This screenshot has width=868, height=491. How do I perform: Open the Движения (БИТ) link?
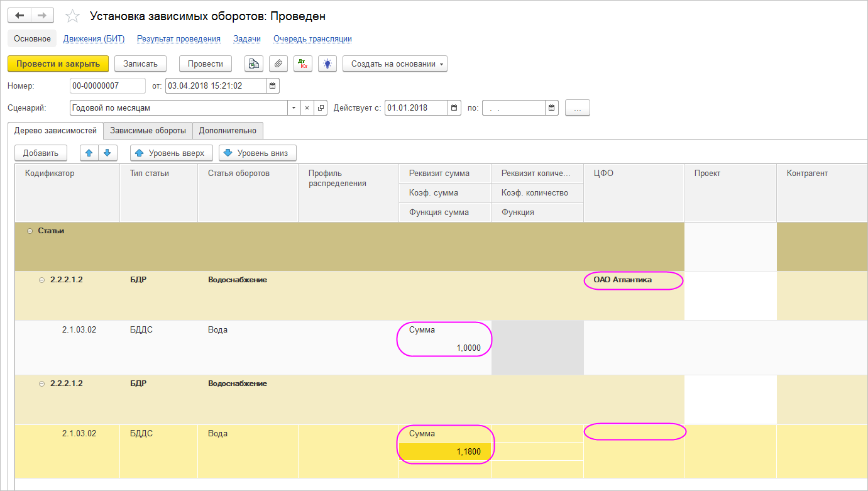point(94,39)
